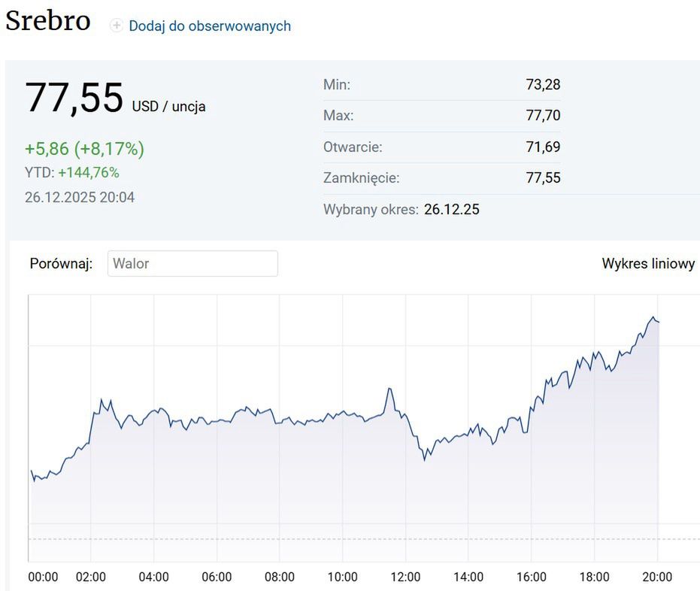Viewport: 700px width, 591px height.
Task: Click the large 77,55 current price
Action: 74,98
